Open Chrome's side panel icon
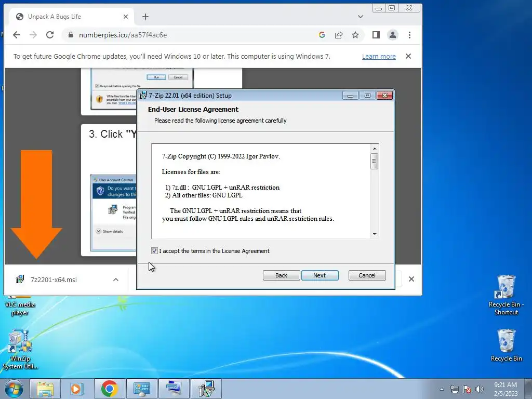This screenshot has width=532, height=399. 376,35
